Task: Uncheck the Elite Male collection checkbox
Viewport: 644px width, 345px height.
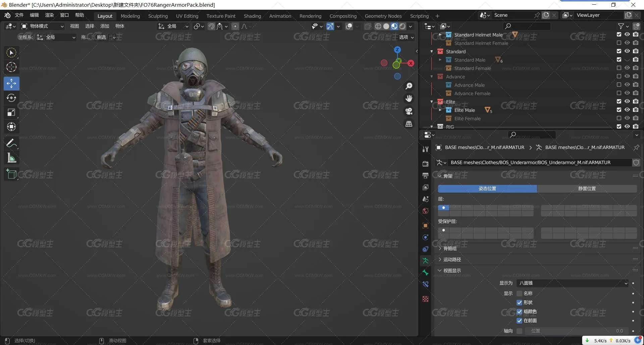Action: pos(619,110)
